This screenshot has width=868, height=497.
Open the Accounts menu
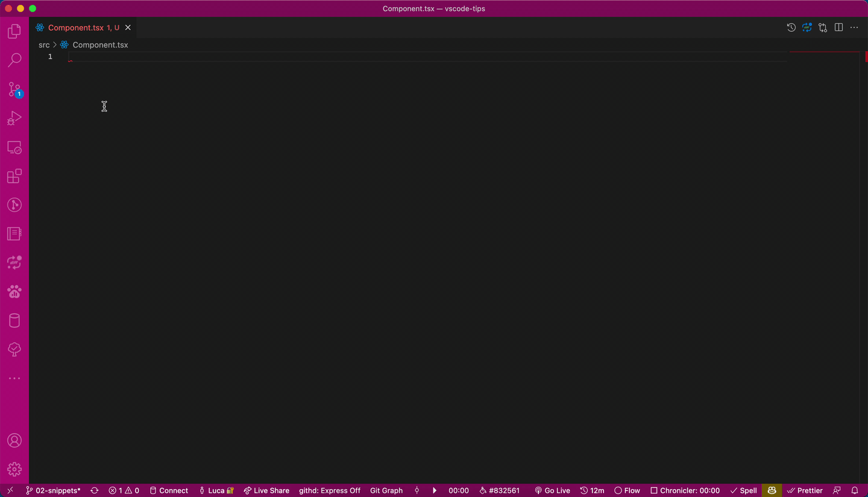pos(14,440)
